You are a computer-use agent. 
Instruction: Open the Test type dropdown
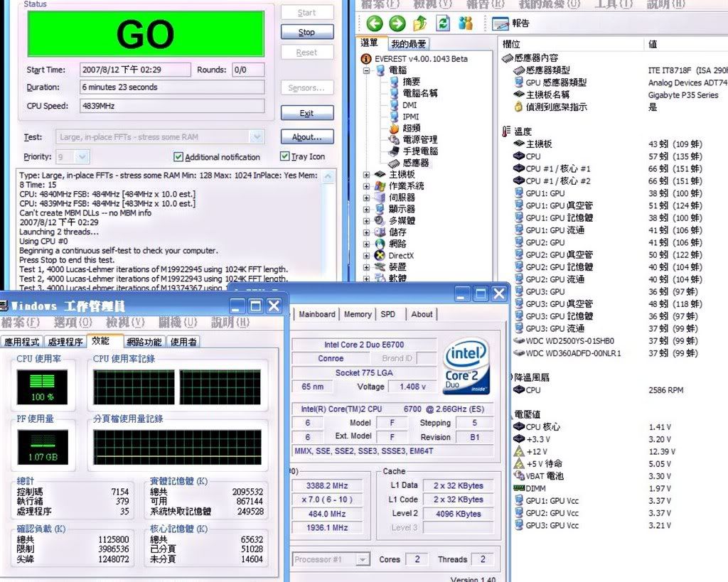click(x=257, y=137)
